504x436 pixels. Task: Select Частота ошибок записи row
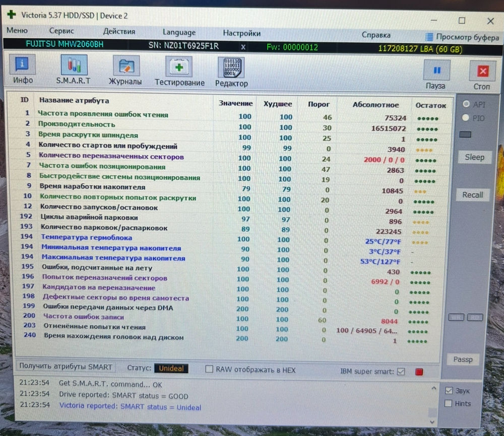click(x=228, y=318)
